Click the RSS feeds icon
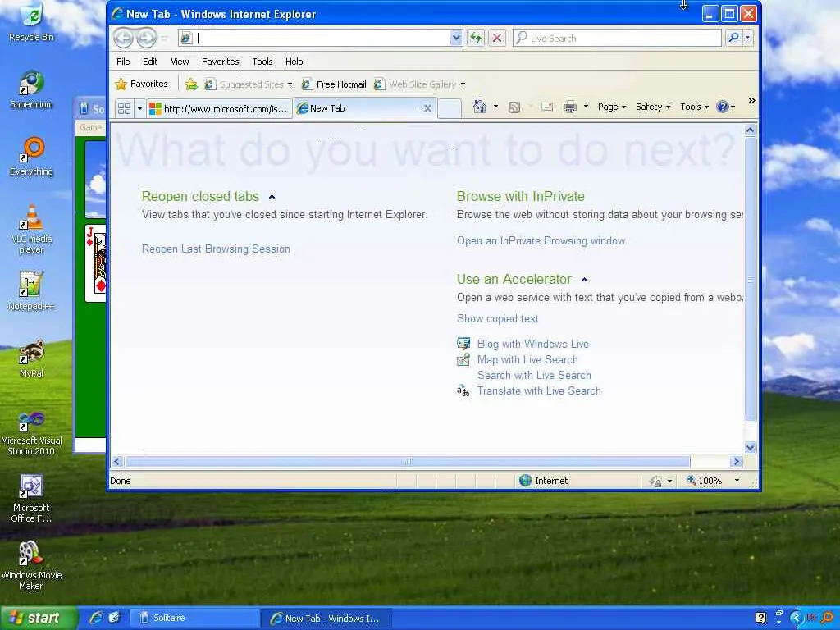This screenshot has height=630, width=840. 514,107
